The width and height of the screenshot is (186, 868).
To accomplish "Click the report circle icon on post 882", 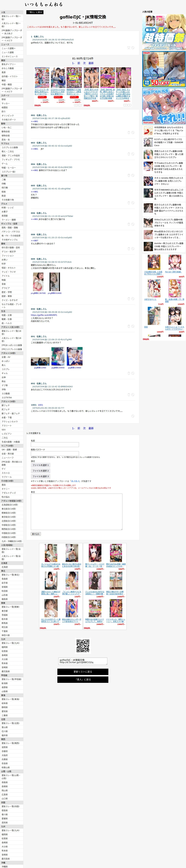I will point(133,132).
